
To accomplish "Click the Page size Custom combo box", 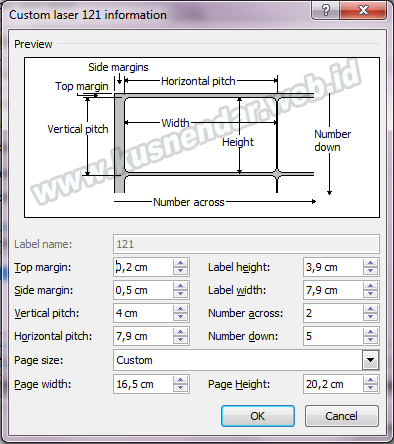I will tap(246, 360).
